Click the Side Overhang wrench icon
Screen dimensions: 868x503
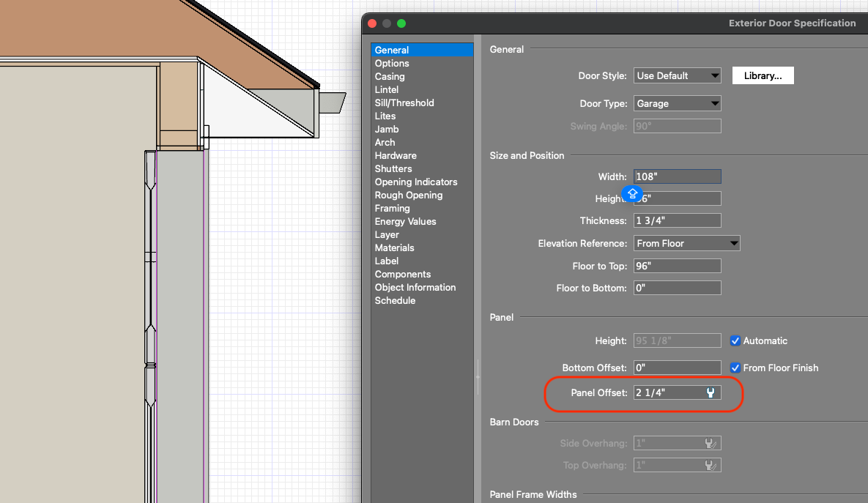[711, 443]
